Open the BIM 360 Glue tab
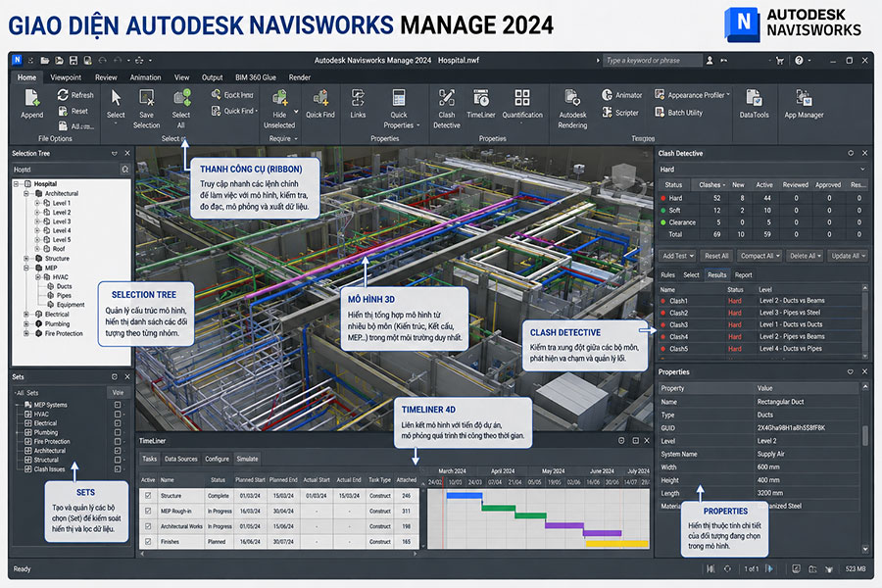This screenshot has width=882, height=588. [x=256, y=77]
